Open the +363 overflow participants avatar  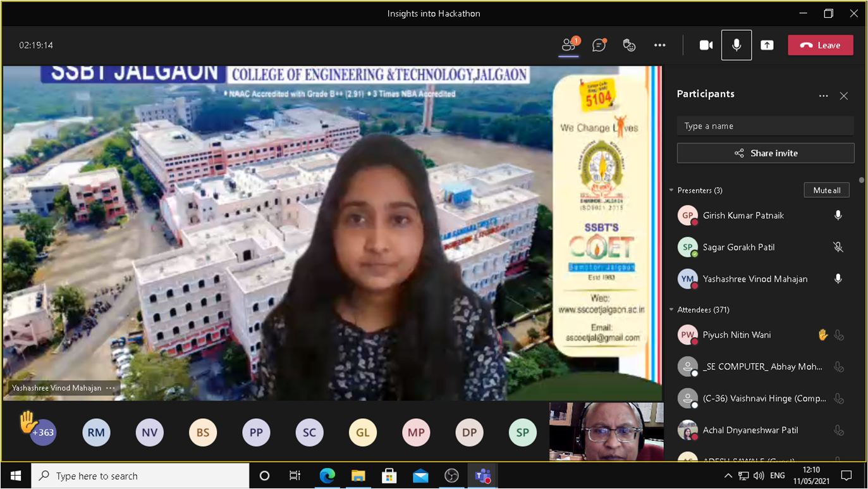[x=43, y=433]
